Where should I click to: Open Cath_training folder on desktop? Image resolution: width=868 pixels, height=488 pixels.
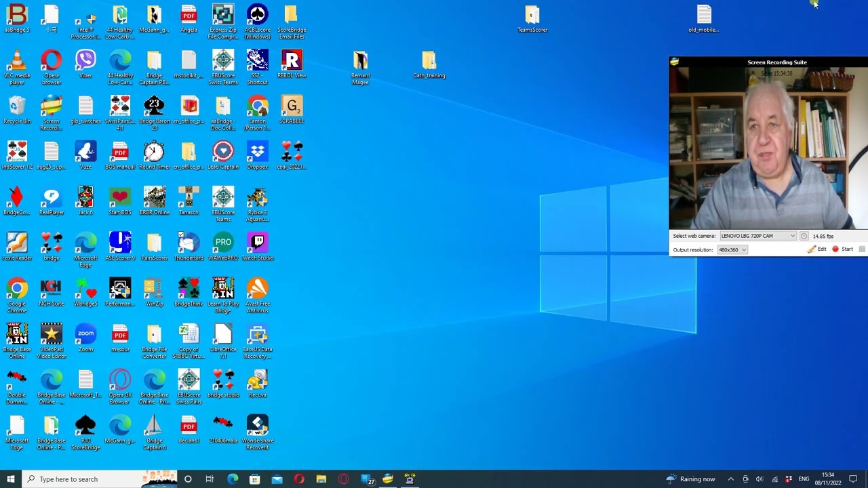(429, 64)
